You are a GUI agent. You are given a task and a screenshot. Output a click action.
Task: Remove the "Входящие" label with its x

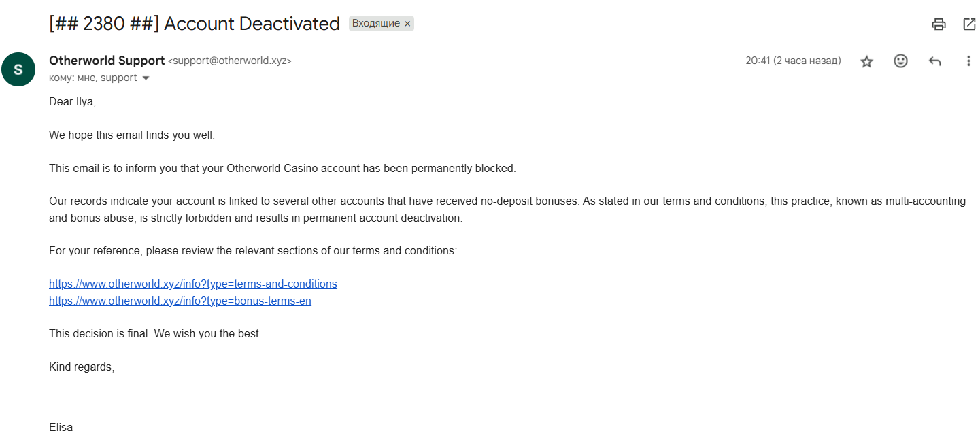(407, 24)
